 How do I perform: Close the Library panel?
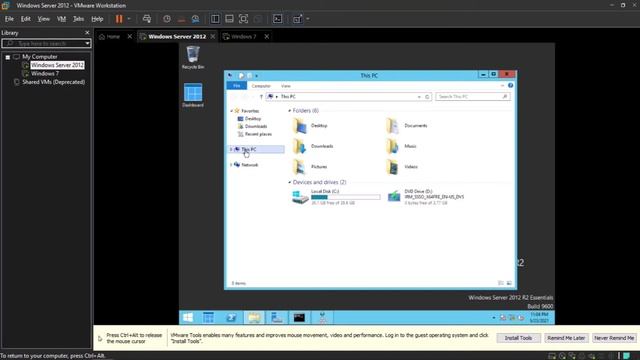87,33
